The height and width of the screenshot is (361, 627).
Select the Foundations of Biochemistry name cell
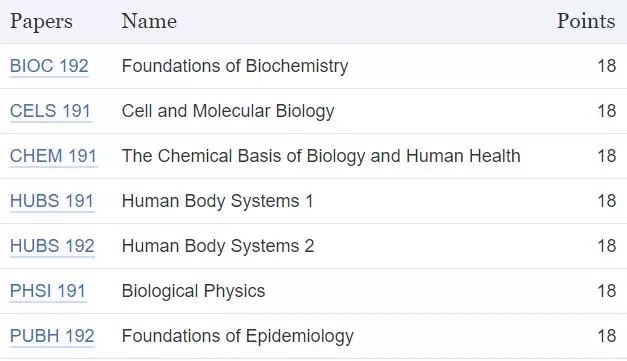click(x=235, y=66)
